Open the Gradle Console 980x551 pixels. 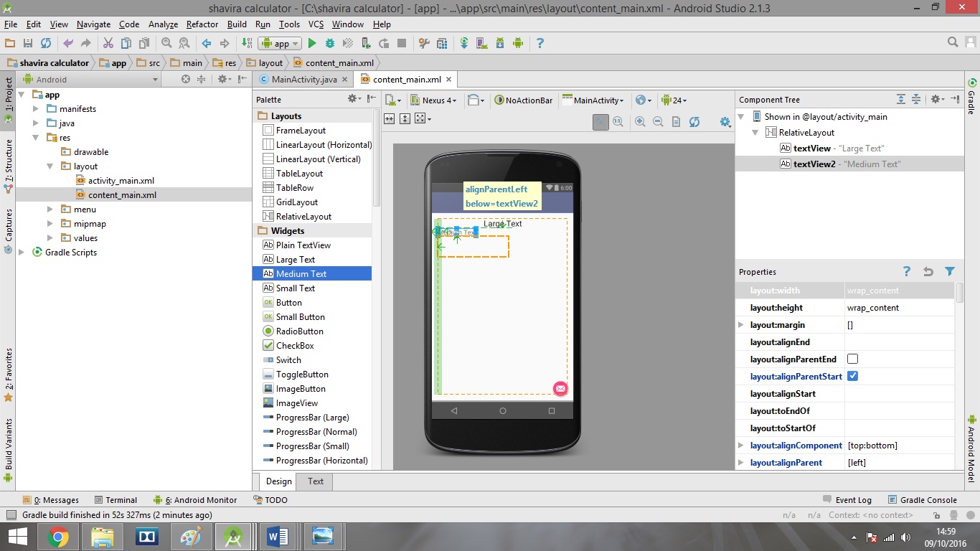coord(923,500)
